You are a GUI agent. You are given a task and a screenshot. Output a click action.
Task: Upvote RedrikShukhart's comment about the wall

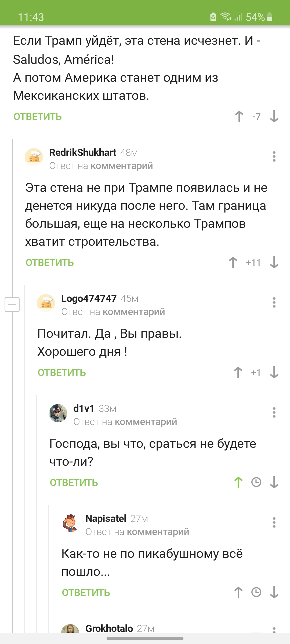click(x=233, y=262)
